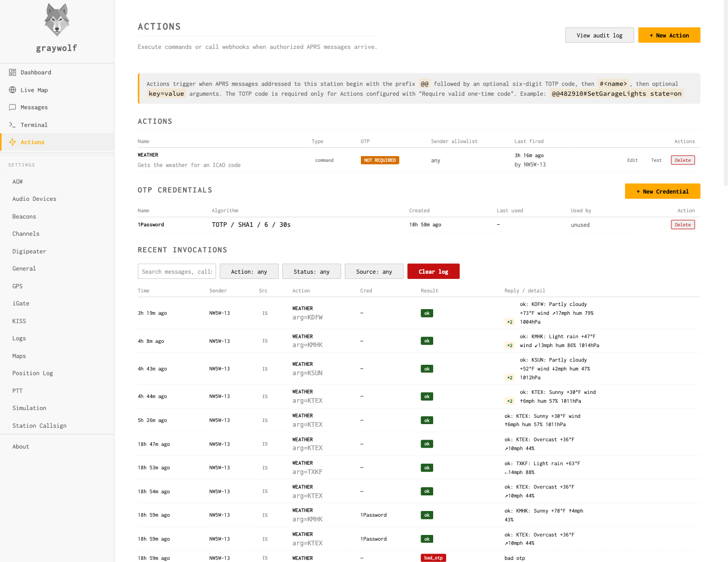Image resolution: width=728 pixels, height=562 pixels.
Task: Click TOTP / SHA1 / 6 / 30s algorithm
Action: (251, 225)
